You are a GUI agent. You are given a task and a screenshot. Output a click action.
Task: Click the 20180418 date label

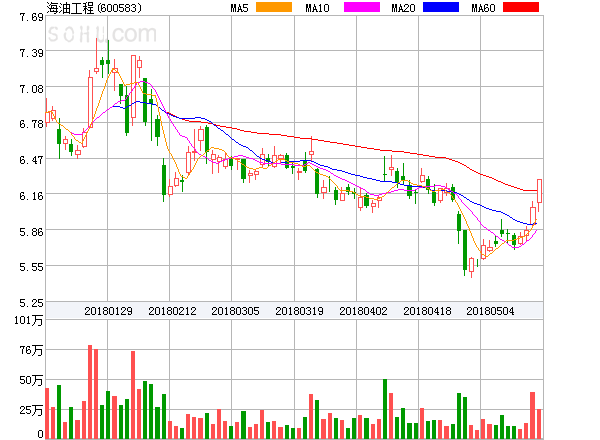click(x=427, y=311)
